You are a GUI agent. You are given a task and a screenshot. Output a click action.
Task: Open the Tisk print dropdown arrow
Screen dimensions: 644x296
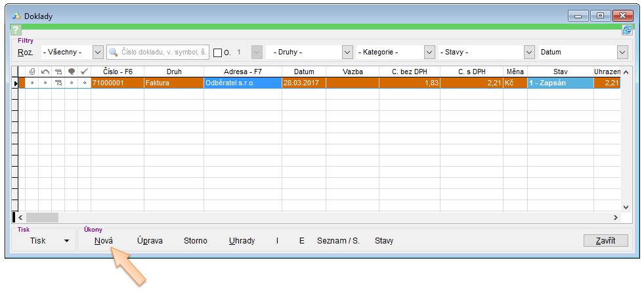pyautogui.click(x=66, y=241)
